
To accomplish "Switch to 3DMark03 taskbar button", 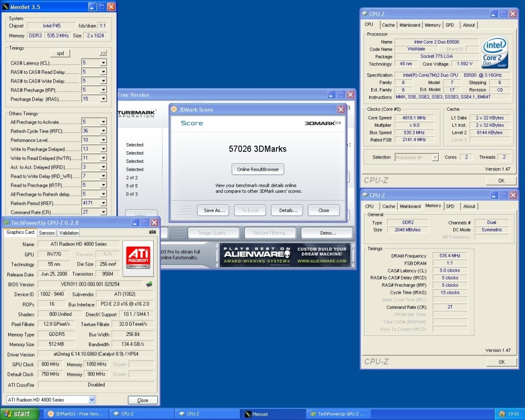I will point(76,414).
